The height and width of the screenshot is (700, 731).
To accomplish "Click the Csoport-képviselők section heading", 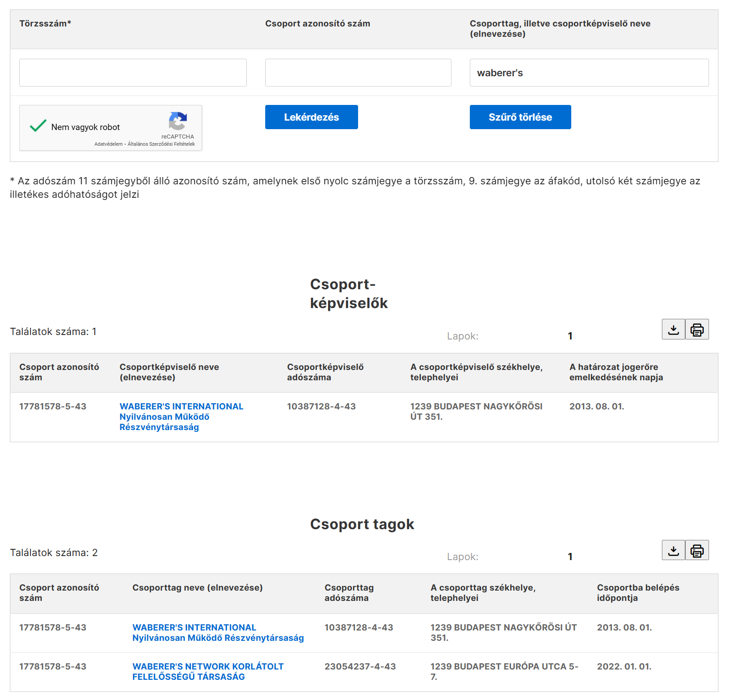I will (x=349, y=293).
